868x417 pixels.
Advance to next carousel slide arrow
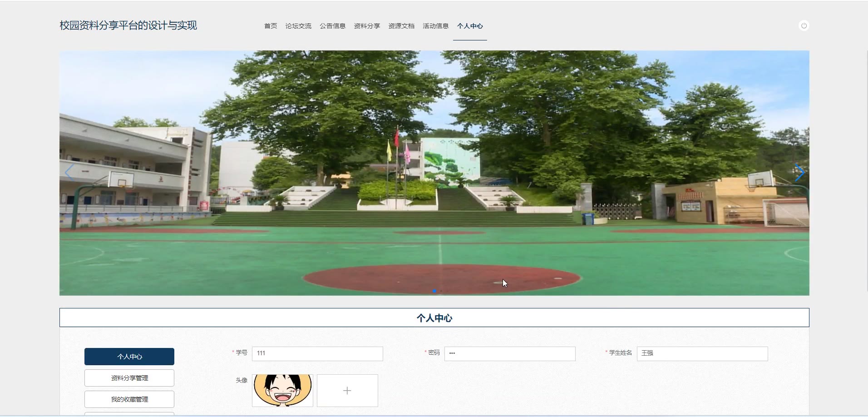coord(799,173)
